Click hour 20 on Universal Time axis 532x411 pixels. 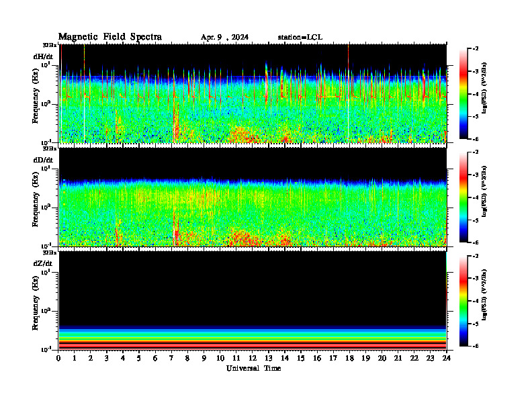[x=382, y=359]
